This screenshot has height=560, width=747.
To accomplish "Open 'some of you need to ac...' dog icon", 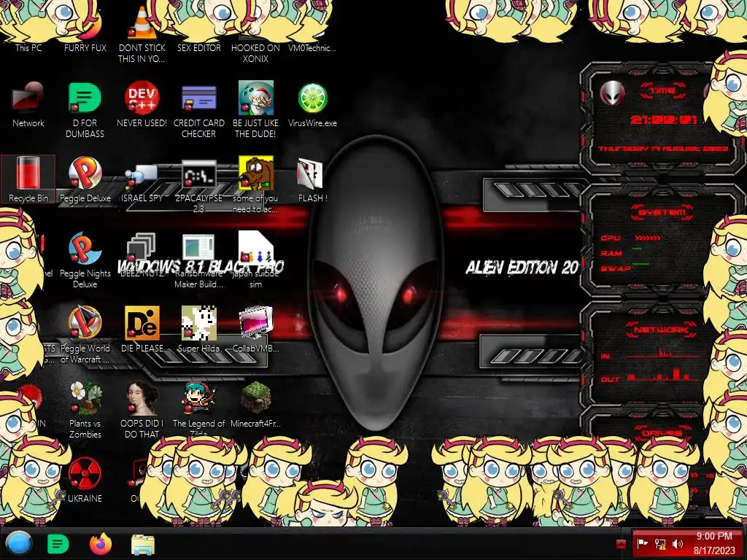I will [255, 185].
